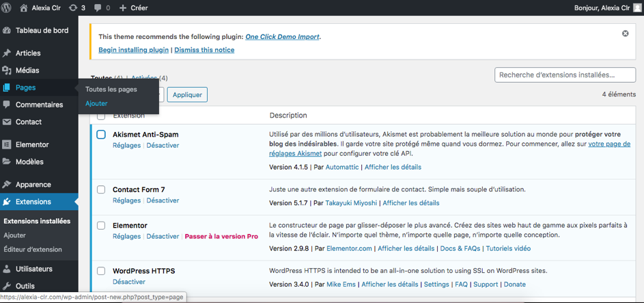The image size is (644, 303).
Task: Click the Commentaires sidebar icon
Action: tap(7, 105)
